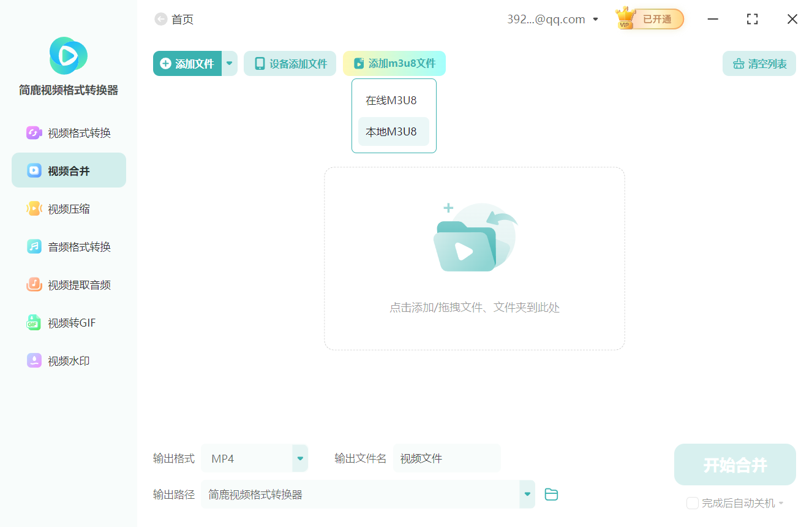The height and width of the screenshot is (527, 812).
Task: Click the 输出文件名 filename input field
Action: (x=447, y=458)
